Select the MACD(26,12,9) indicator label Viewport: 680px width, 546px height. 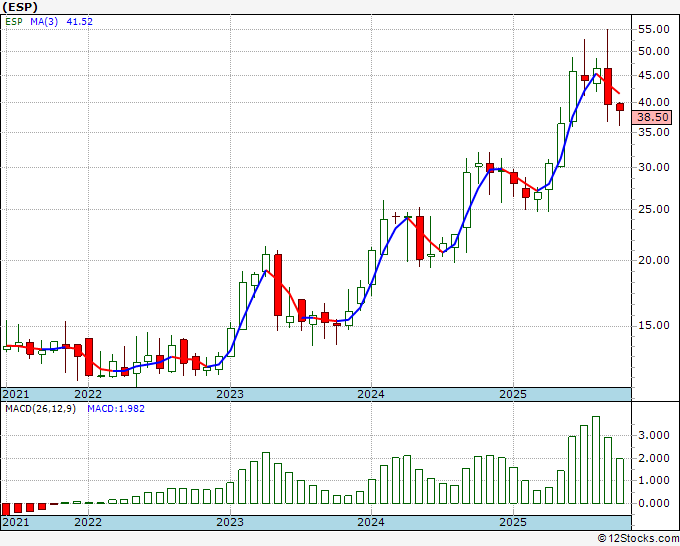pos(41,409)
